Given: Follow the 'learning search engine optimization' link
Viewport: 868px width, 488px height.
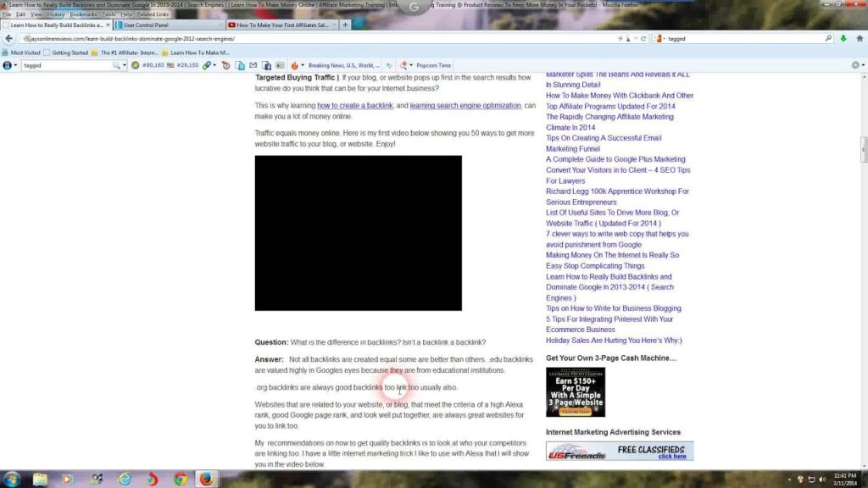Looking at the screenshot, I should (x=465, y=105).
